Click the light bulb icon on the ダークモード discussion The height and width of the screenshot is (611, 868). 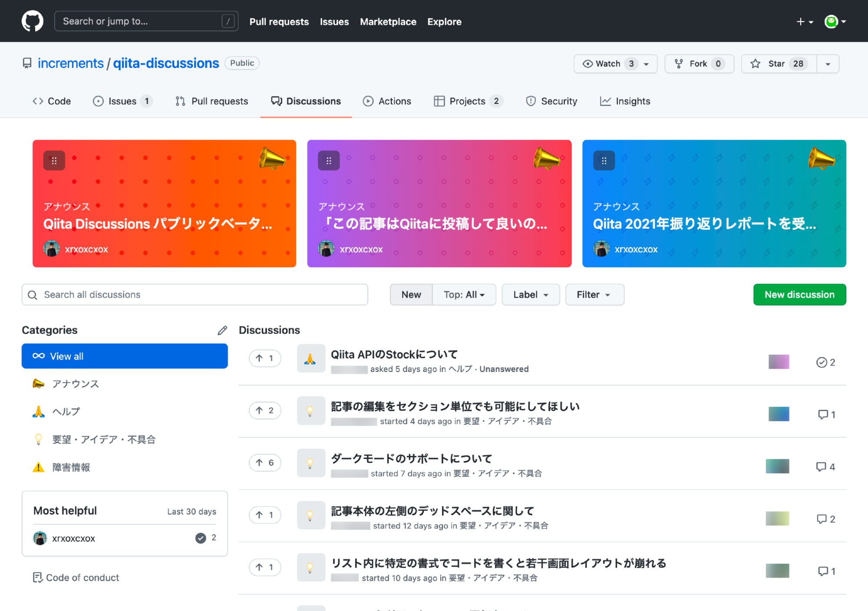[x=310, y=463]
